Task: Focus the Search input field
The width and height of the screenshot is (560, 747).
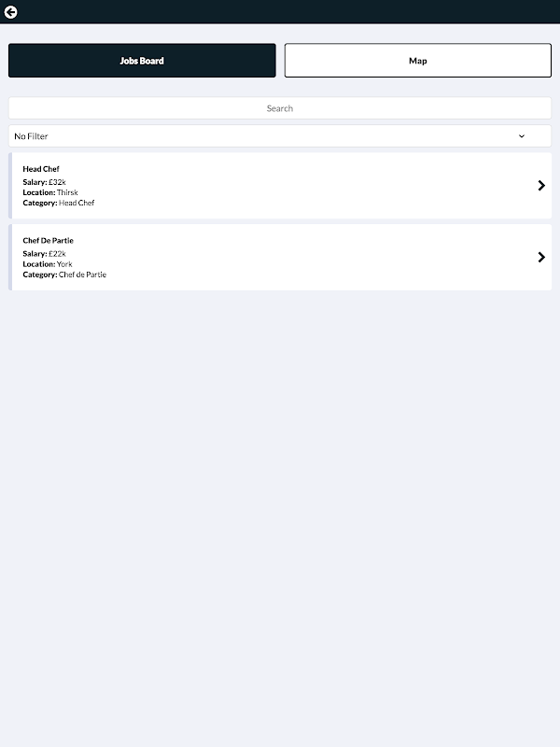Action: pyautogui.click(x=280, y=108)
